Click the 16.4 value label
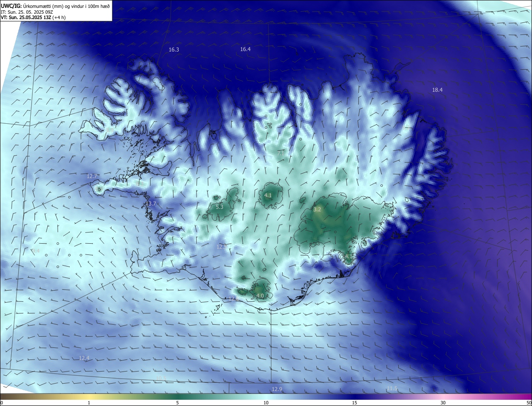Screen dimensions: 532x406 pos(245,49)
